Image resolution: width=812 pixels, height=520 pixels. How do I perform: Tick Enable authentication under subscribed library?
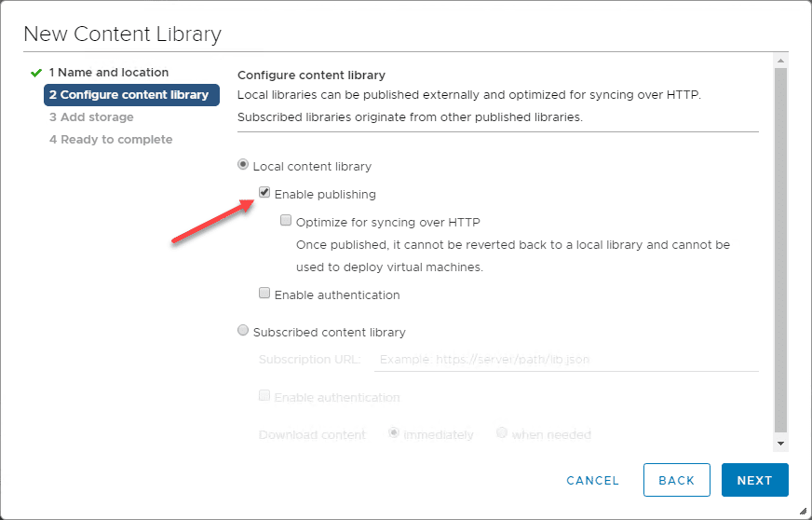point(265,396)
